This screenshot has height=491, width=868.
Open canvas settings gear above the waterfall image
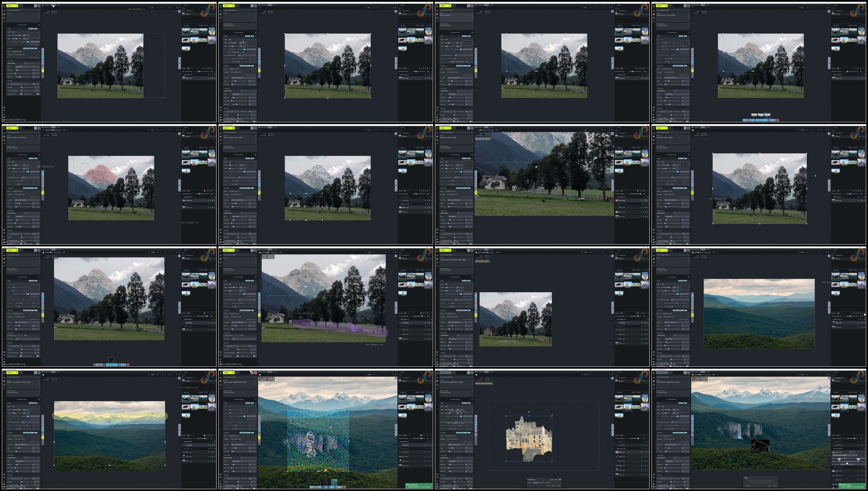[829, 374]
